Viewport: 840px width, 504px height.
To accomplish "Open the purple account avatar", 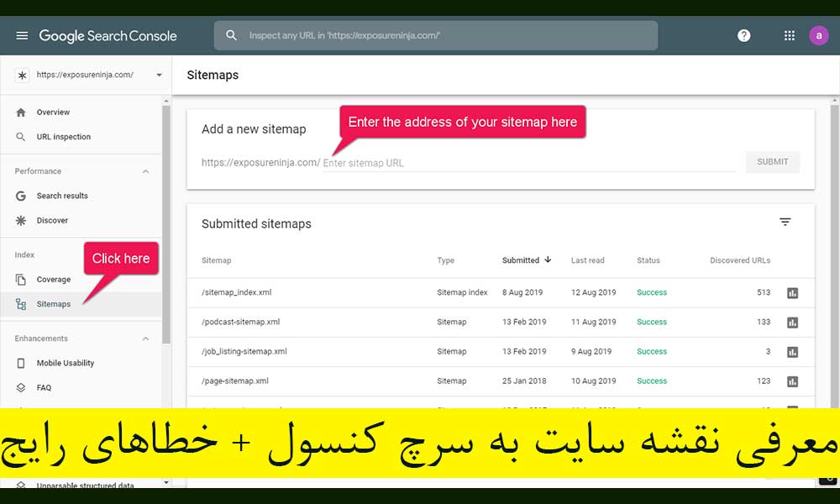I will [x=818, y=35].
